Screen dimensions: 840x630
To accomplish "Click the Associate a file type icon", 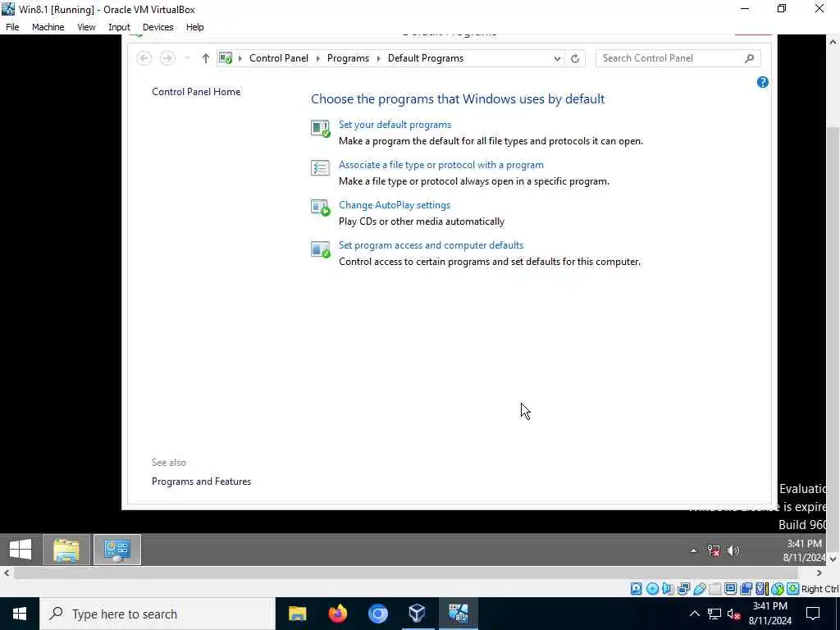I will (x=321, y=167).
